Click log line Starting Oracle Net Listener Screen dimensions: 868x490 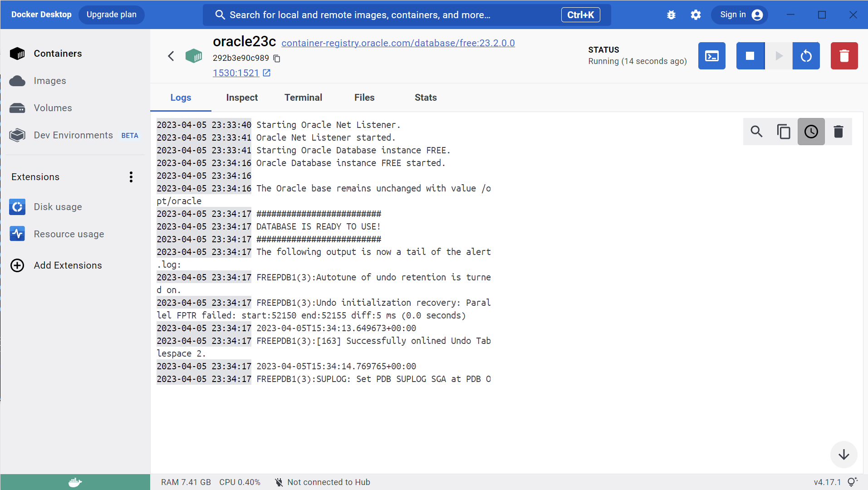329,125
